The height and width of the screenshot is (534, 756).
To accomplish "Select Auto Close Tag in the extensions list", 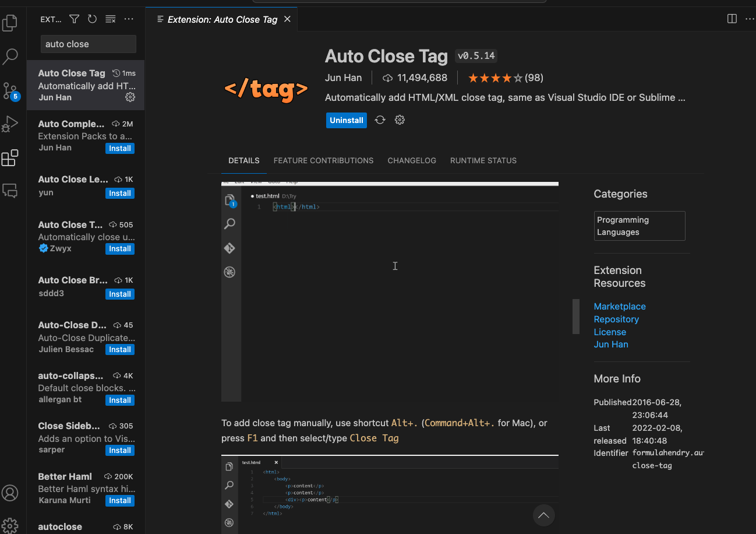I will [x=86, y=85].
